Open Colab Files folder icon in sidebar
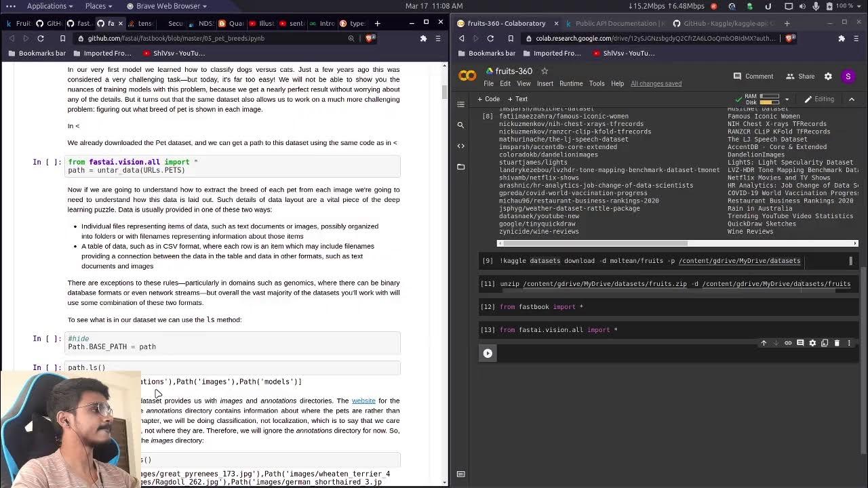Screen dimensions: 868x488 click(x=461, y=167)
